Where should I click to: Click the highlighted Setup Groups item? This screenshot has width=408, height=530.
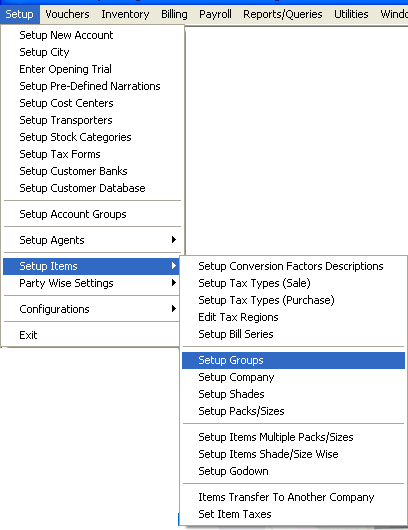pos(293,360)
